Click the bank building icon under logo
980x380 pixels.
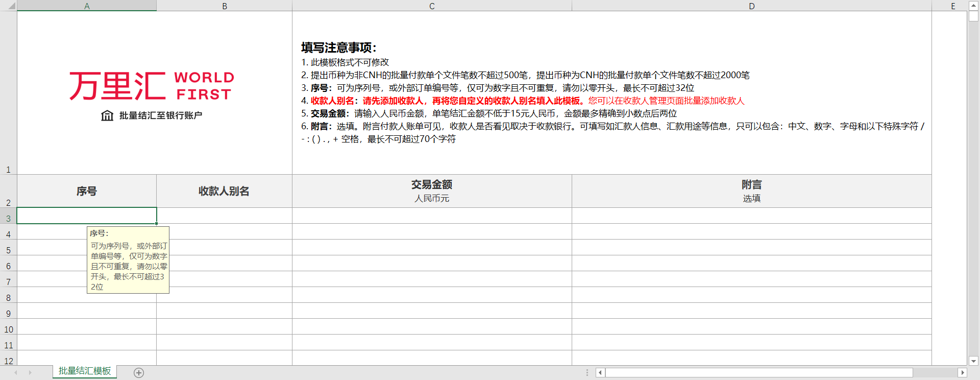pyautogui.click(x=107, y=115)
